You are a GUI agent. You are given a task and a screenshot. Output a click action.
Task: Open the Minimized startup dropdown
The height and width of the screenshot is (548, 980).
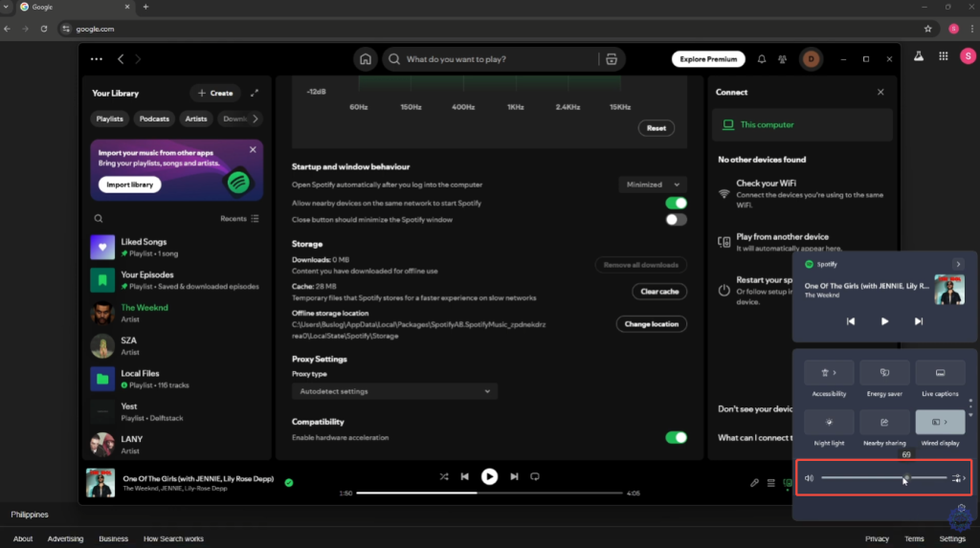653,185
